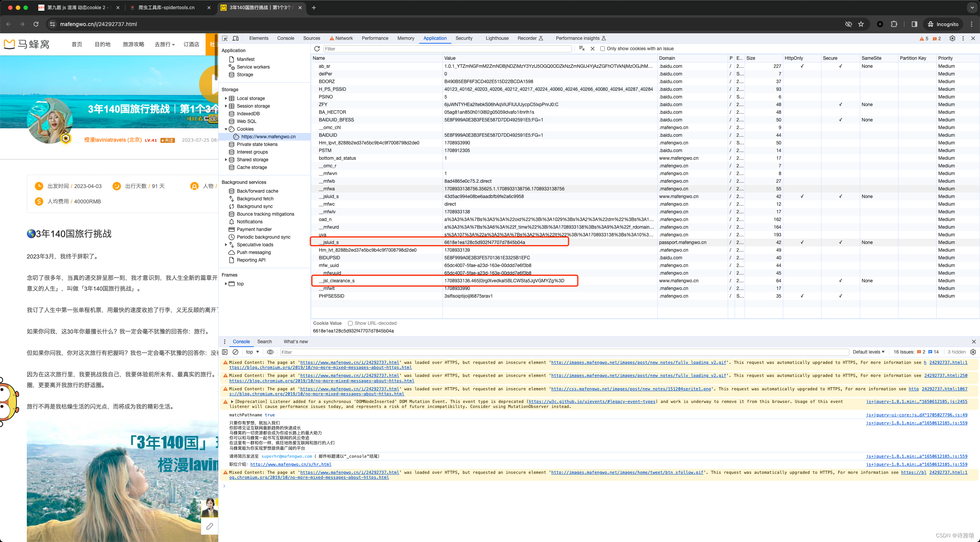The width and height of the screenshot is (980, 542).
Task: Open console context top dropdown
Action: point(252,352)
